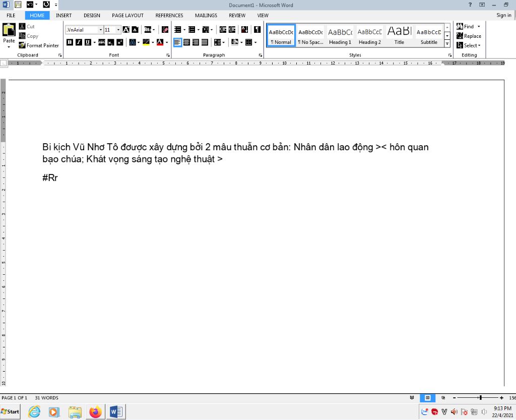Expand the Styles gallery More arrow

coord(447,44)
